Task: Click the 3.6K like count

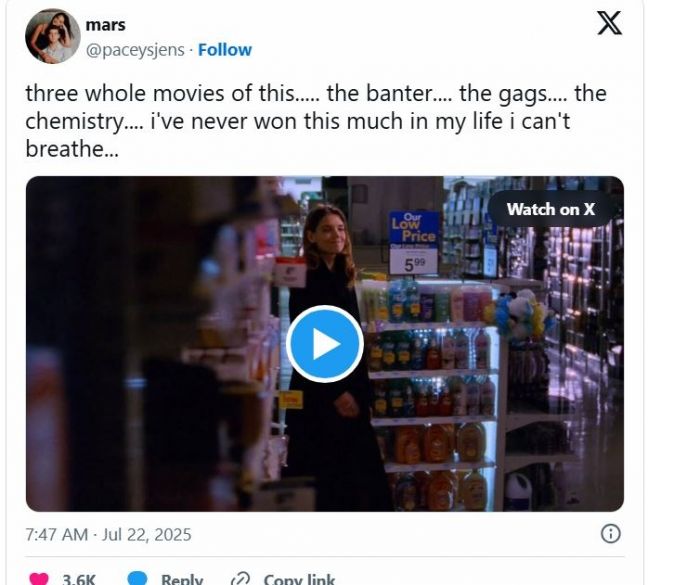Action: tap(79, 579)
